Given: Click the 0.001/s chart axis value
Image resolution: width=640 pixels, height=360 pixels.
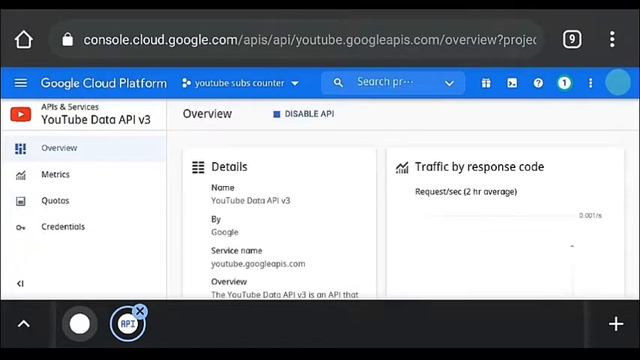Looking at the screenshot, I should 590,215.
